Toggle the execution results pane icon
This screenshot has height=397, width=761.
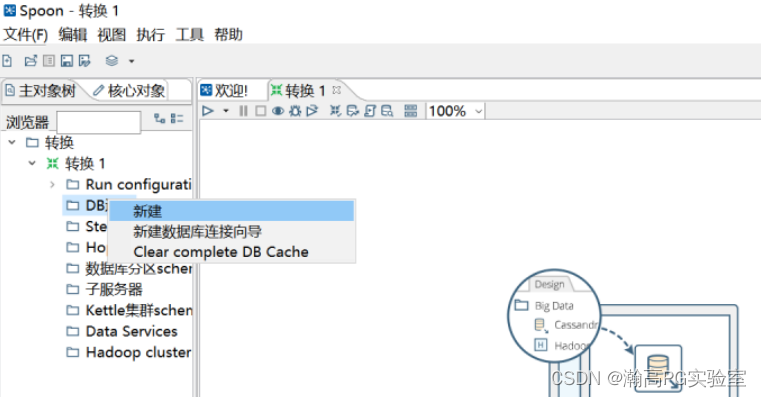tap(411, 111)
